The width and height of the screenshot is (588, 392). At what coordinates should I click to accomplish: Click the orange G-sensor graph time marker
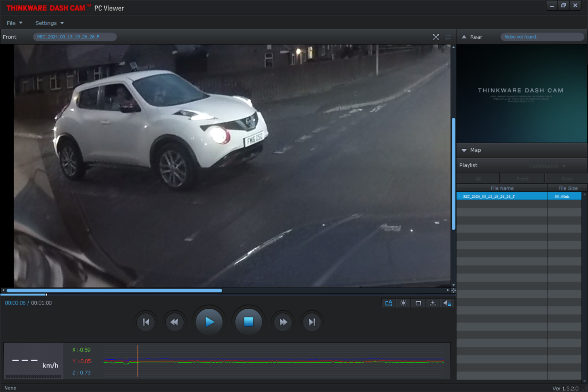(138, 361)
